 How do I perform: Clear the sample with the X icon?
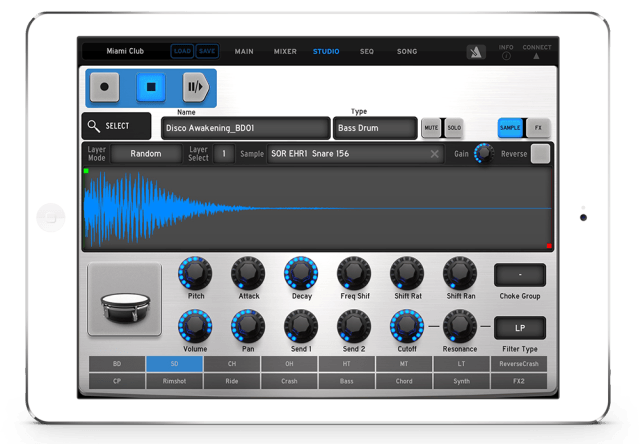tap(435, 154)
